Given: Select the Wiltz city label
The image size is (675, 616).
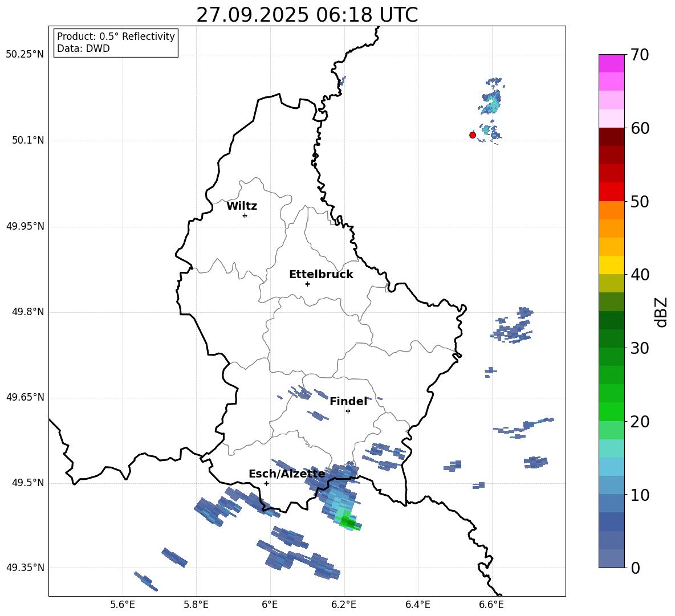Looking at the screenshot, I should [242, 206].
